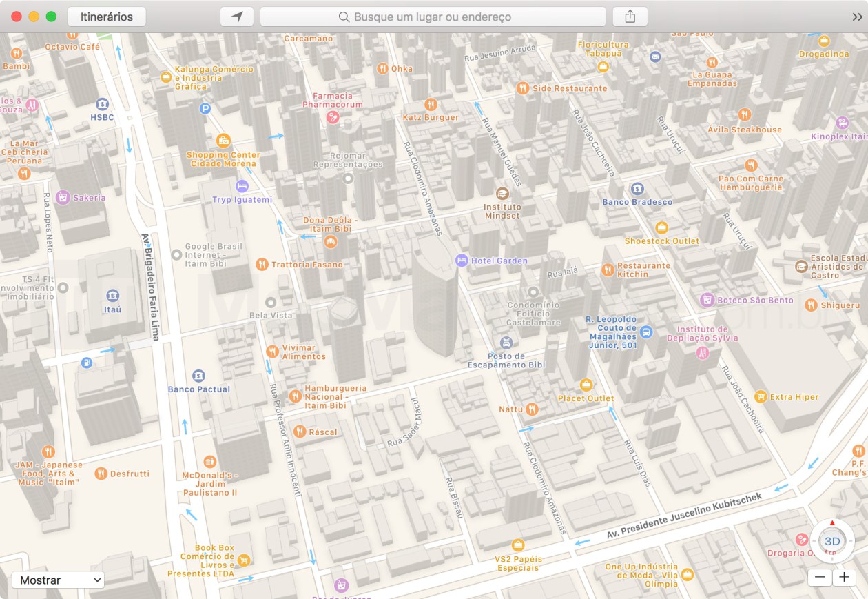
Task: Select the La Mar Cebichería Peruana pin
Action: pyautogui.click(x=24, y=174)
